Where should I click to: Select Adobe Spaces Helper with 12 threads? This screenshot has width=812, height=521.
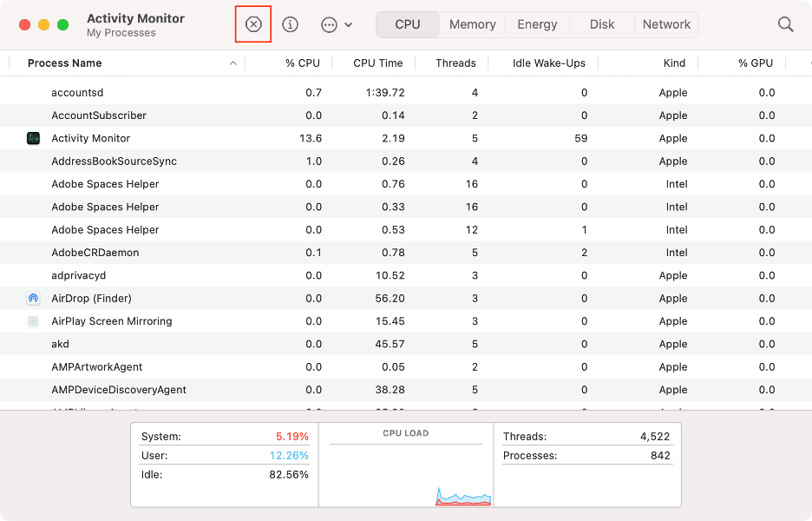406,229
